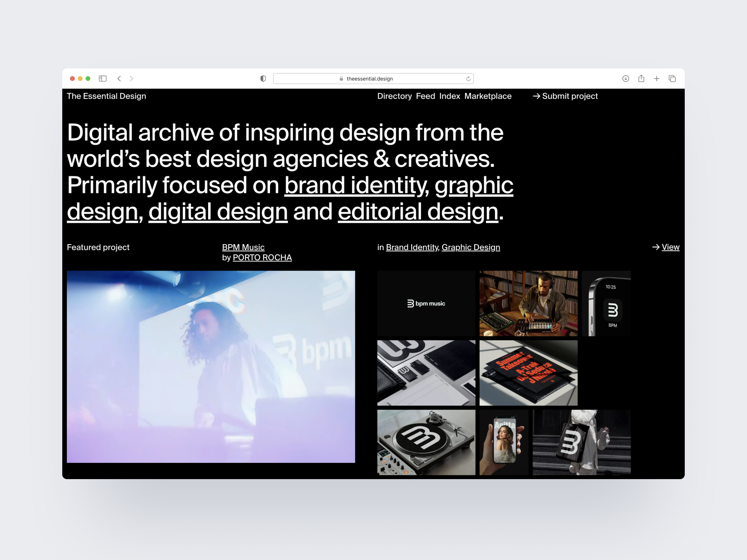
Task: Click the Graphic Design category link
Action: coord(471,247)
